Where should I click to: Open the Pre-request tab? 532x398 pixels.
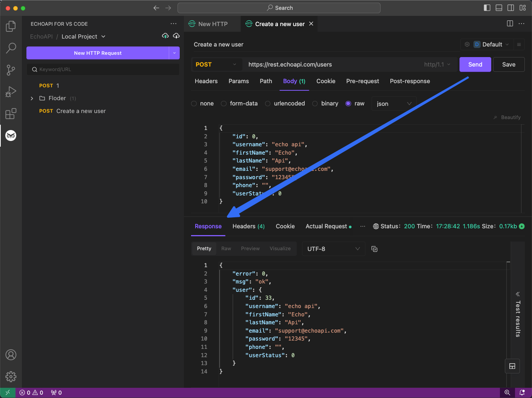pyautogui.click(x=362, y=81)
